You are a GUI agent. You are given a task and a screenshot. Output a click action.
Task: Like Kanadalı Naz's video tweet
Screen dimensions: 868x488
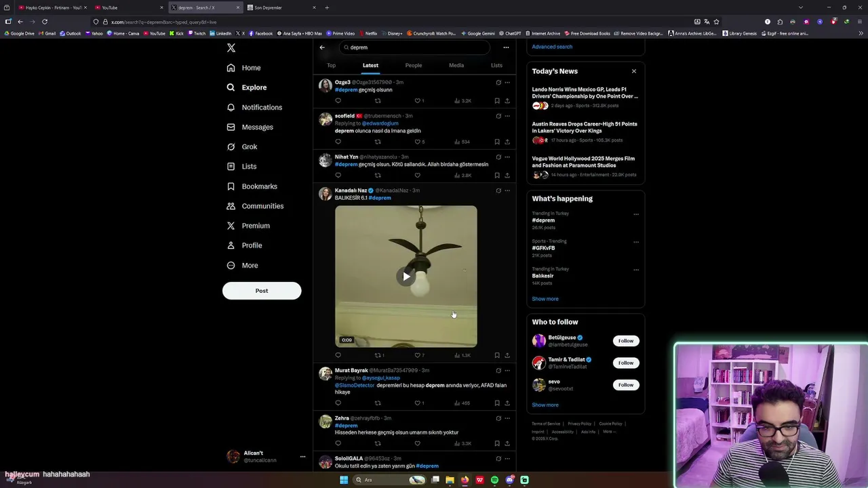(419, 355)
